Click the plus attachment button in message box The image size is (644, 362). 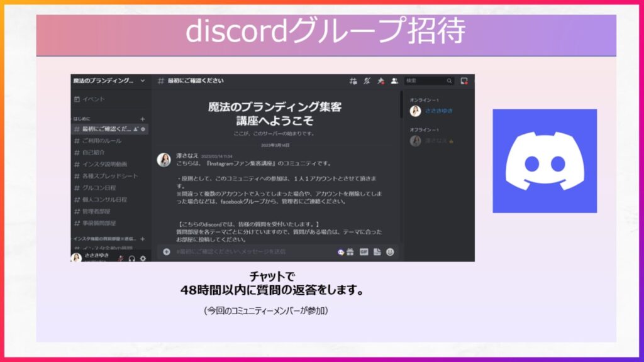[x=166, y=251]
